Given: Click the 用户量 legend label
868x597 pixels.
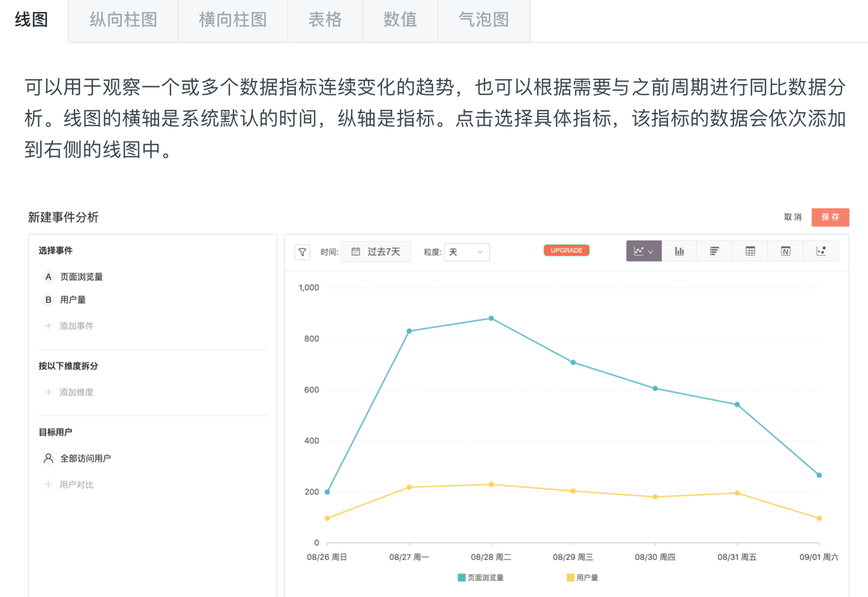Looking at the screenshot, I should pos(587,578).
